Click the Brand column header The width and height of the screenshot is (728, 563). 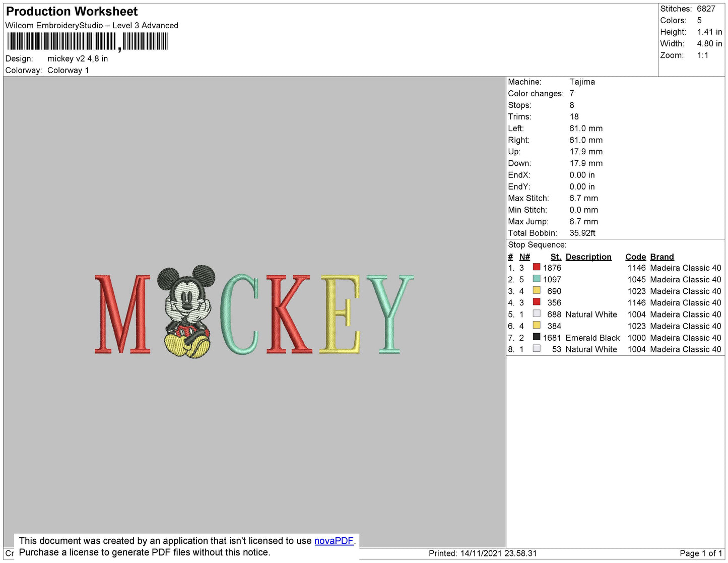(661, 257)
